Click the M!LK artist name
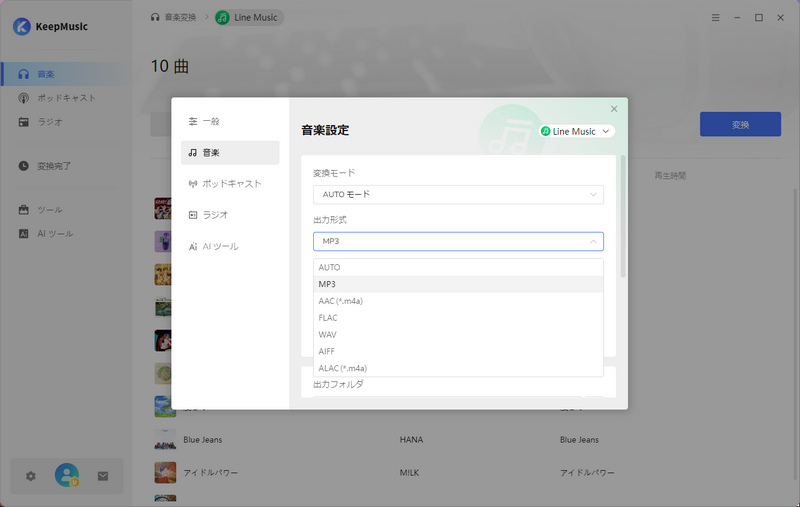The height and width of the screenshot is (507, 800). point(409,473)
